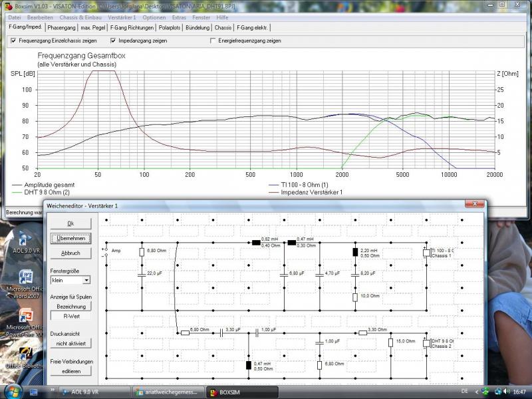Click the 15,0 Ohm resistor symbol
This screenshot has height=399, width=532.
coord(390,342)
